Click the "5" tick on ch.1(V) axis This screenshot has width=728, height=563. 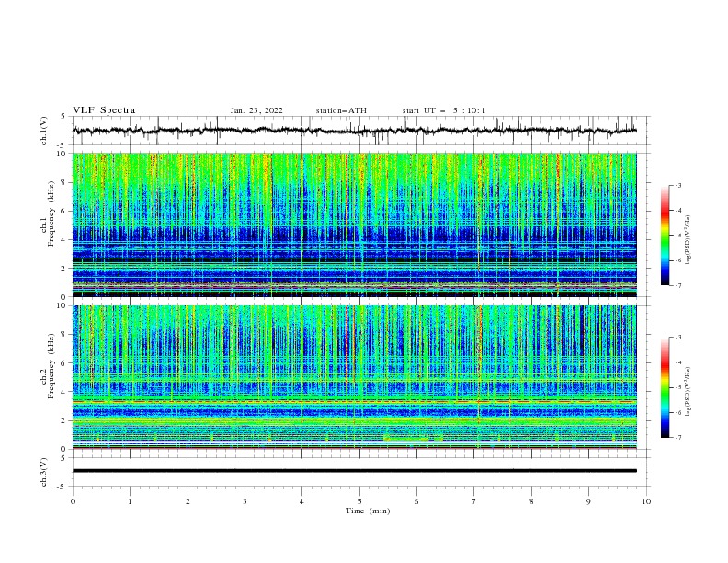click(x=64, y=116)
